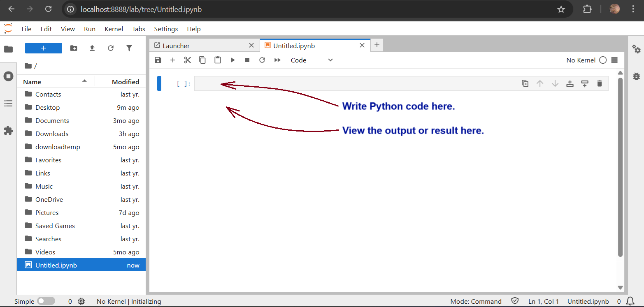Click inside the empty code cell input
644x307 pixels.
click(x=354, y=83)
